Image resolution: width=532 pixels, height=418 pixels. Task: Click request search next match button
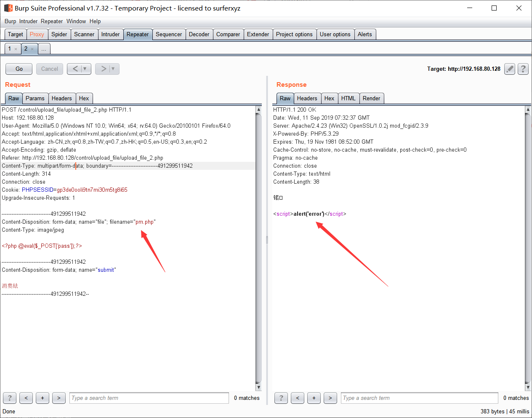tap(59, 398)
